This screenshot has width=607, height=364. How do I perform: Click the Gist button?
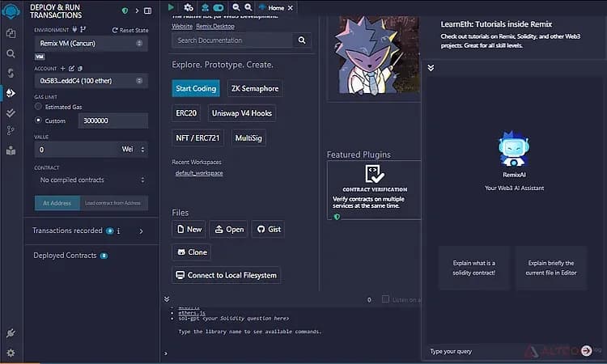tap(268, 230)
